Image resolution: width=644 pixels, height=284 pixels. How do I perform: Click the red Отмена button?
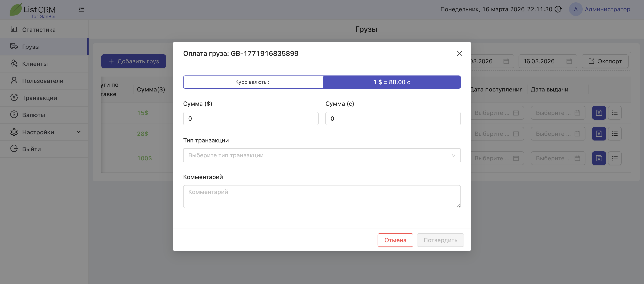click(395, 240)
